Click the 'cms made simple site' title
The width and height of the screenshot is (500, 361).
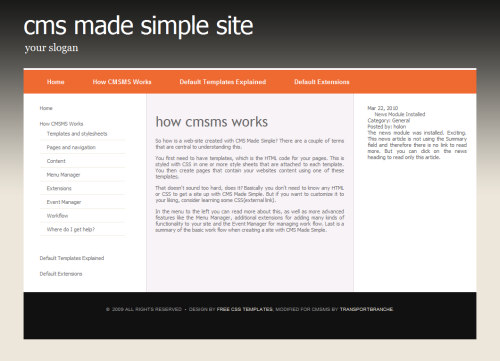point(138,26)
